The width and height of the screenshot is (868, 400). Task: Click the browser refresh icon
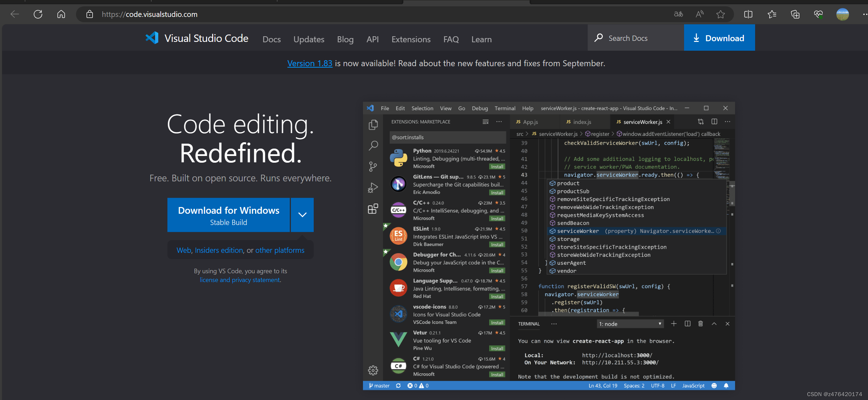pyautogui.click(x=38, y=14)
